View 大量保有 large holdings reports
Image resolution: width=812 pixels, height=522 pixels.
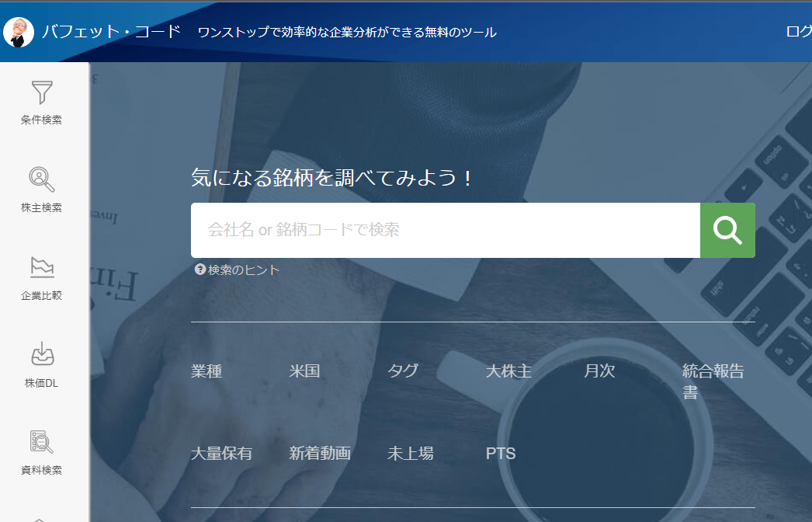(220, 454)
